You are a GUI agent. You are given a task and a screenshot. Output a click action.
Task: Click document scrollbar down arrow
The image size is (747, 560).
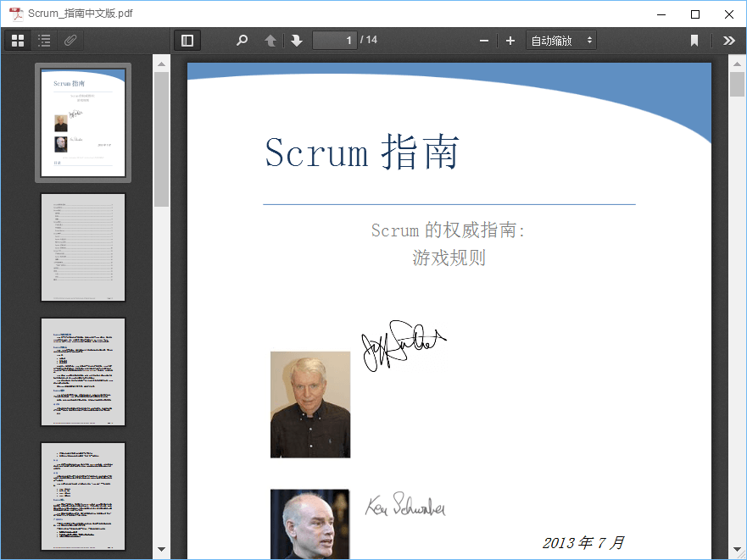click(737, 551)
